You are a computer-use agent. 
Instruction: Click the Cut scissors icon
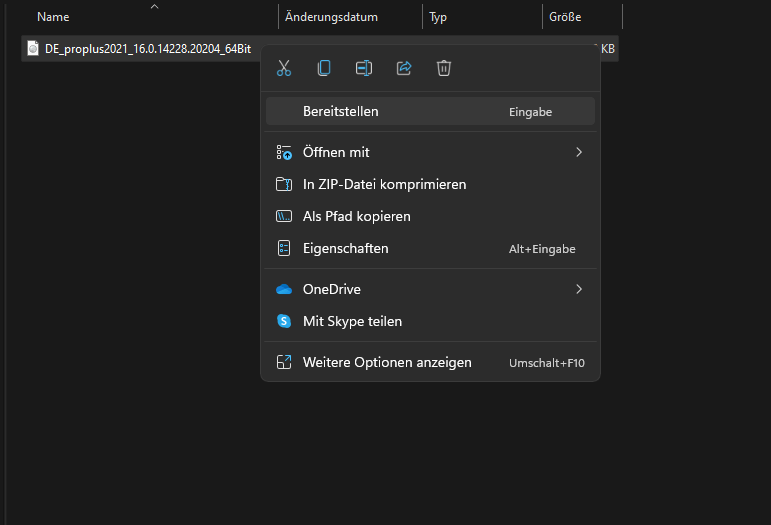coord(284,68)
